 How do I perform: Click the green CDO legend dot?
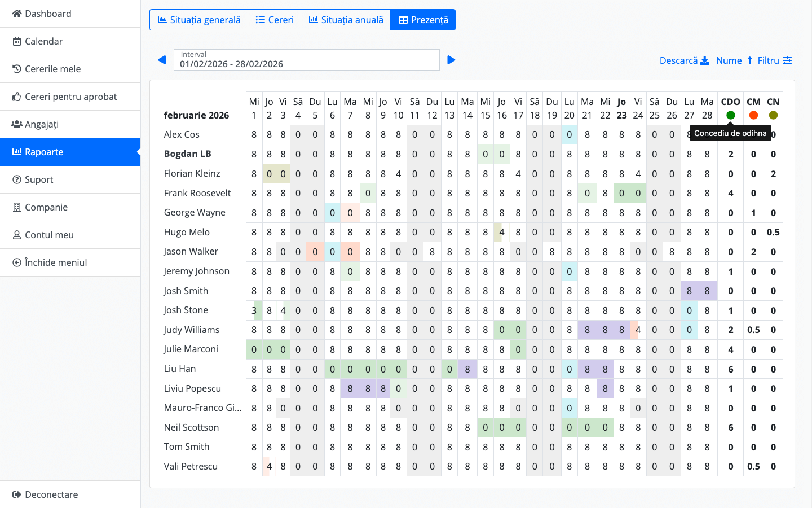tap(730, 115)
